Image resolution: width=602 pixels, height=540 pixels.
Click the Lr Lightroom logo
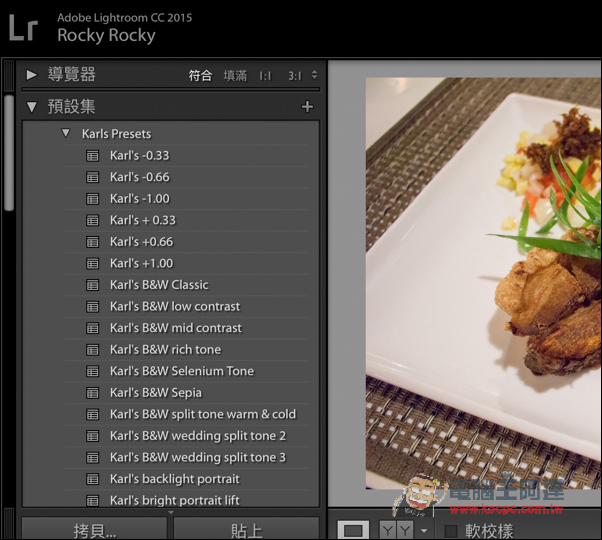tap(24, 27)
